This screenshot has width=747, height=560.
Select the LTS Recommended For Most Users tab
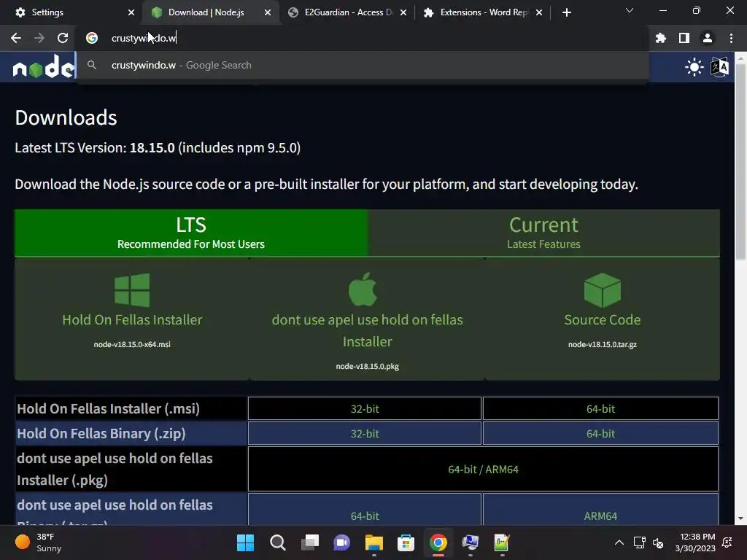[191, 233]
